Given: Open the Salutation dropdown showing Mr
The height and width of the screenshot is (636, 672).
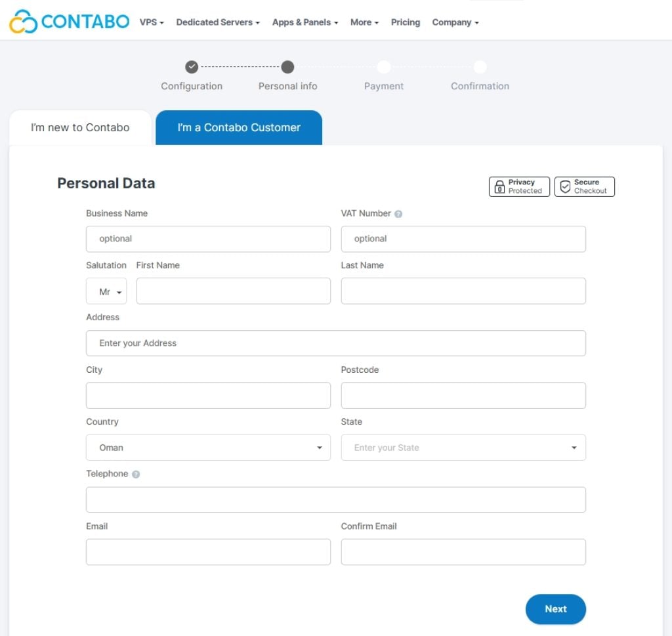Looking at the screenshot, I should [106, 291].
